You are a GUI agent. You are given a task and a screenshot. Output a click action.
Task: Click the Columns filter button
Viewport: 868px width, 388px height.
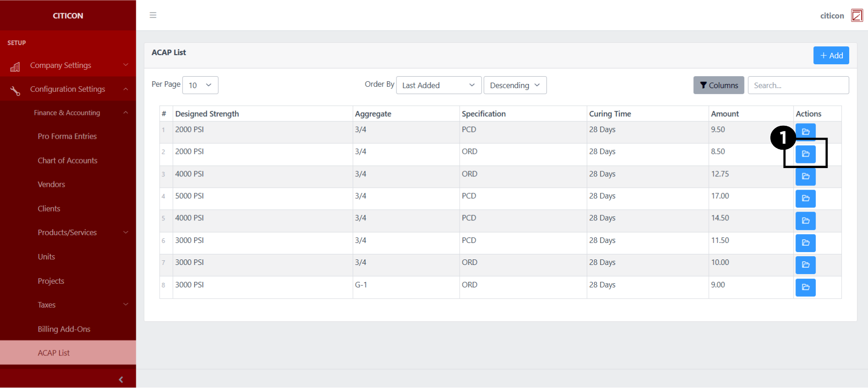point(718,85)
